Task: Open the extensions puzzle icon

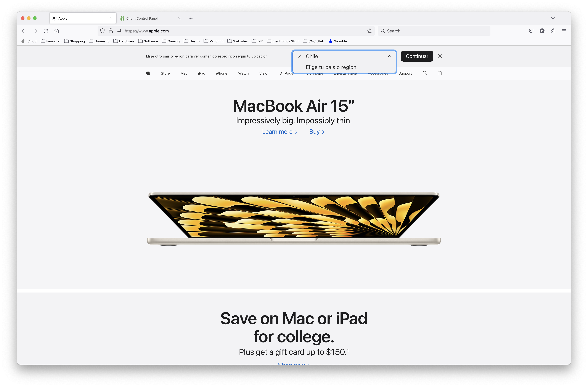Action: [x=553, y=31]
